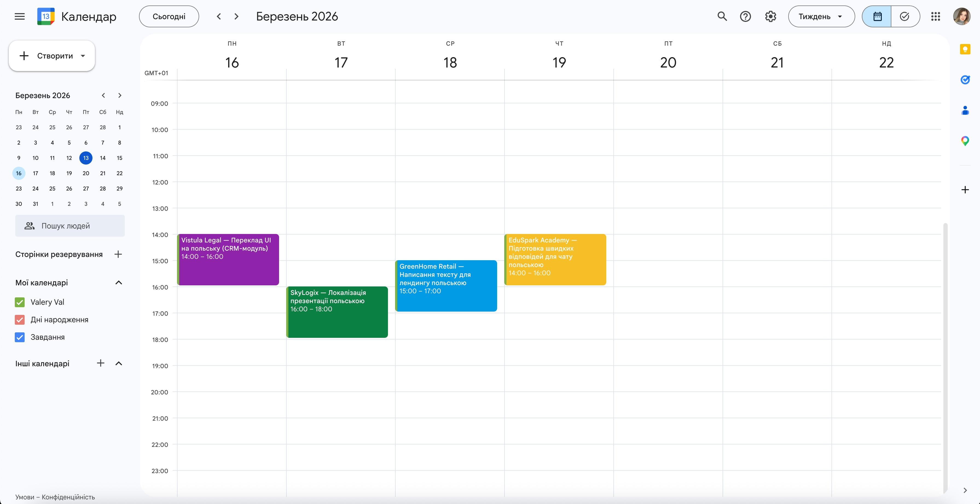Open Calendar settings menu
Screen dimensions: 980x504
click(770, 16)
